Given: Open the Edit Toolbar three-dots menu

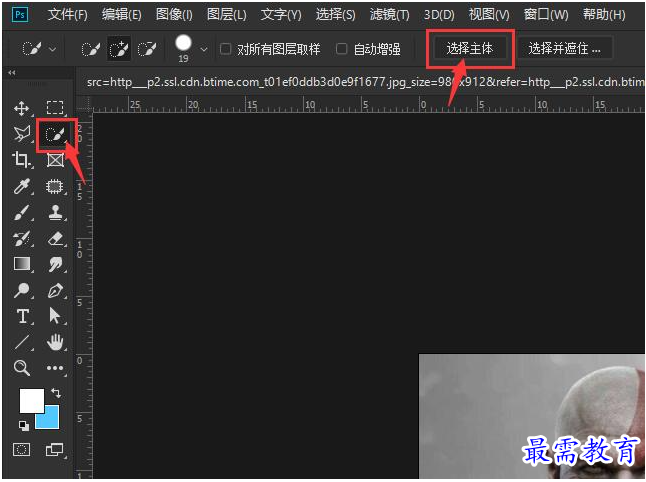Looking at the screenshot, I should pos(55,368).
